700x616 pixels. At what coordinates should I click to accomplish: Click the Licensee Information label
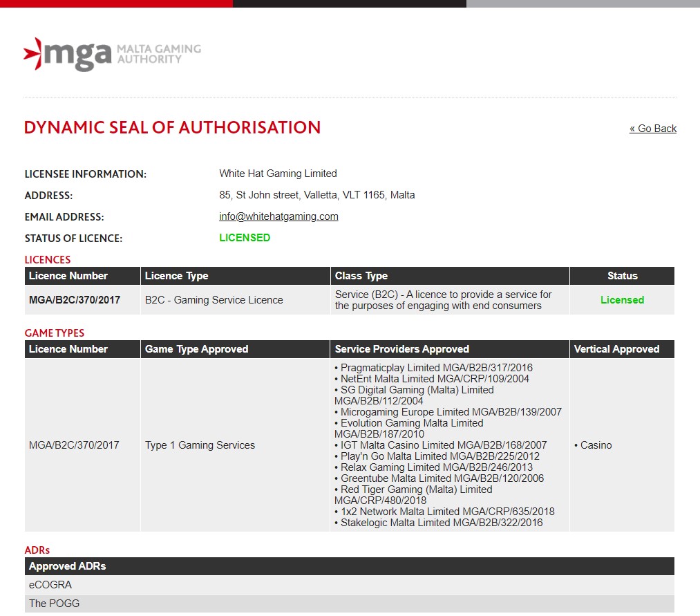pos(85,174)
